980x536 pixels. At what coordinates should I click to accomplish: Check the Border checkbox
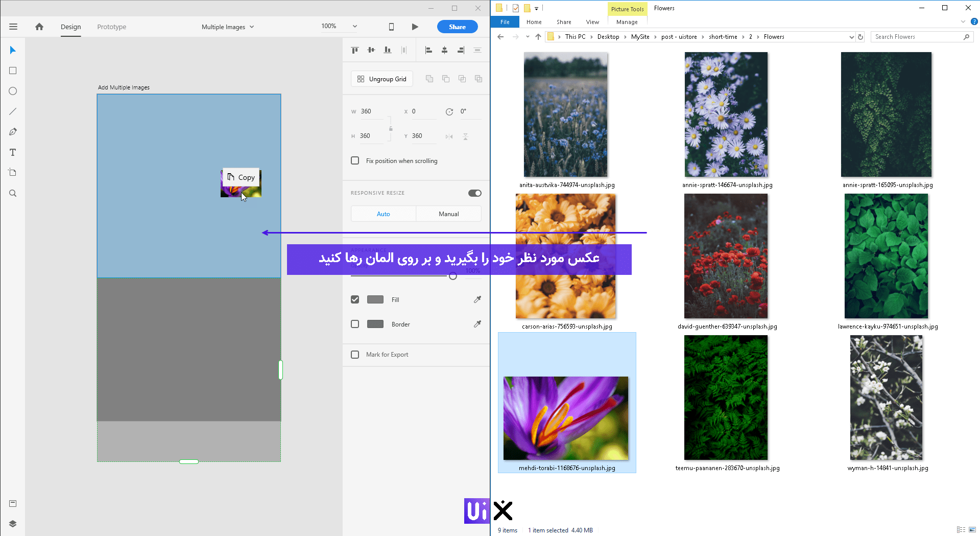coord(355,324)
